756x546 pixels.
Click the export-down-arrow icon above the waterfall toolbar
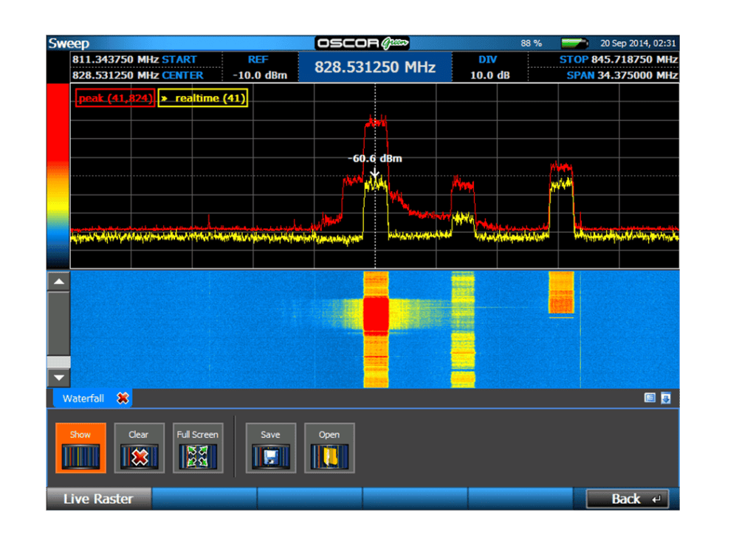click(x=665, y=398)
